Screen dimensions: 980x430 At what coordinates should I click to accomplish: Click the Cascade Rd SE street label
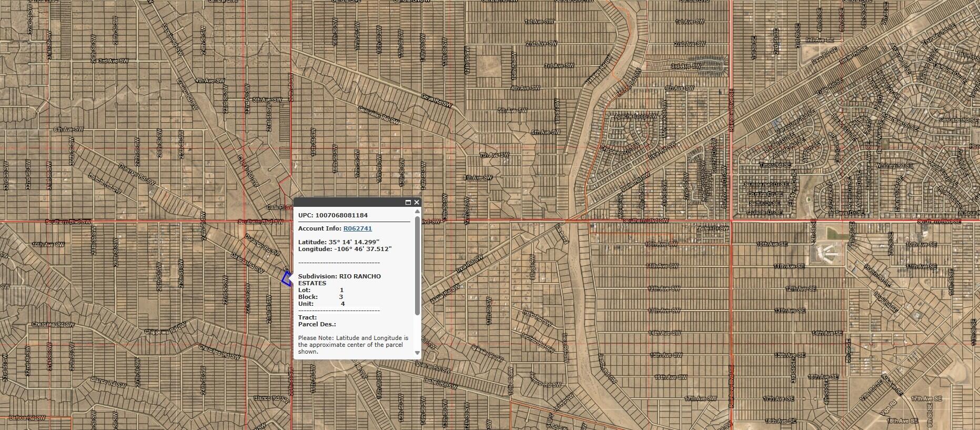click(957, 119)
